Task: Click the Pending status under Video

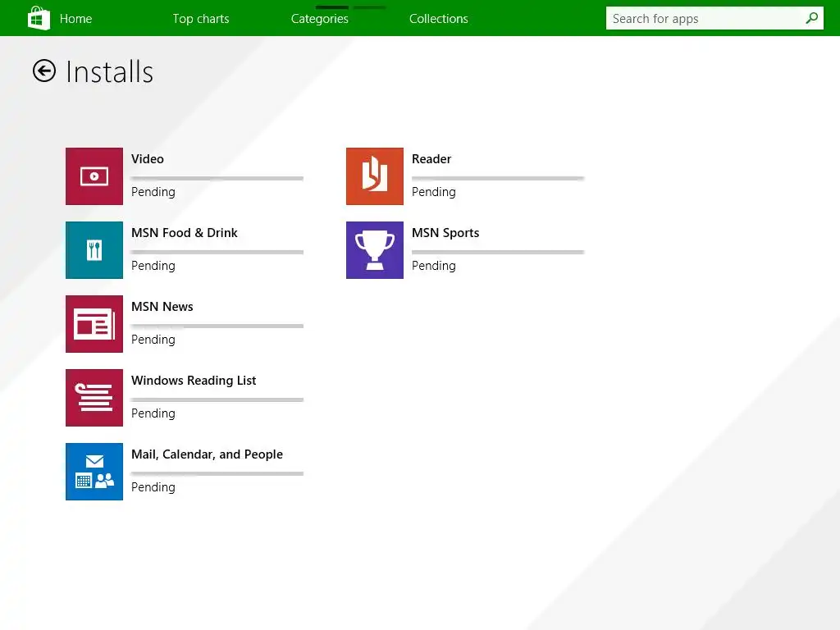Action: pos(153,192)
